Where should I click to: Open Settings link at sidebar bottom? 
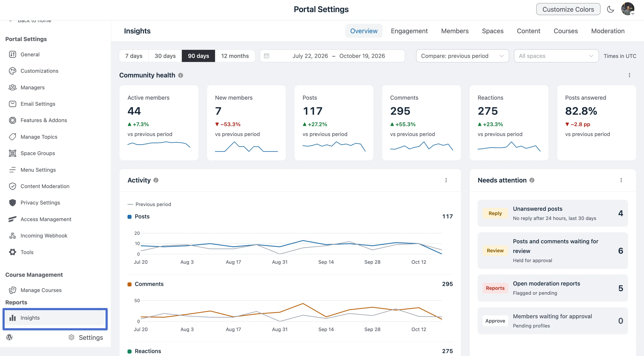coord(86,338)
